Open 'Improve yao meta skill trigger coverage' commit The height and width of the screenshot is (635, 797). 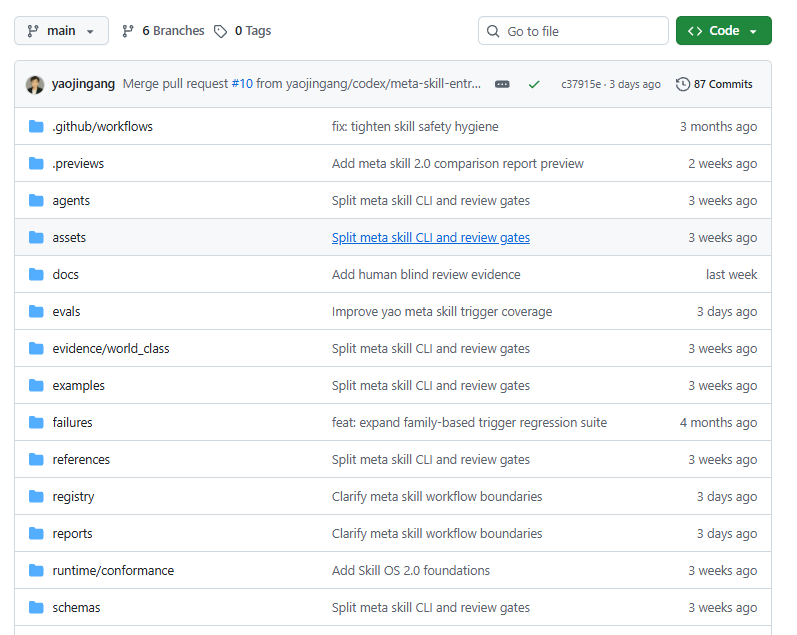[442, 312]
